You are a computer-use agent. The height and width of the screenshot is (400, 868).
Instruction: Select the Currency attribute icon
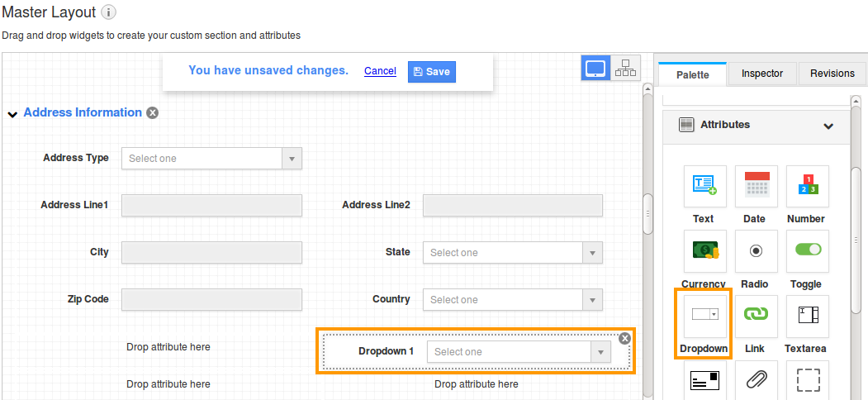704,250
